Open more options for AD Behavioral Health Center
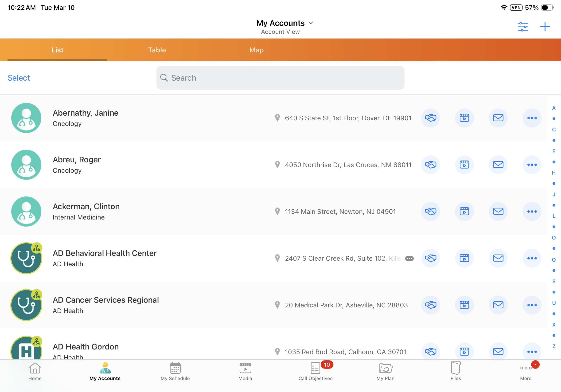561x392 pixels. tap(532, 258)
